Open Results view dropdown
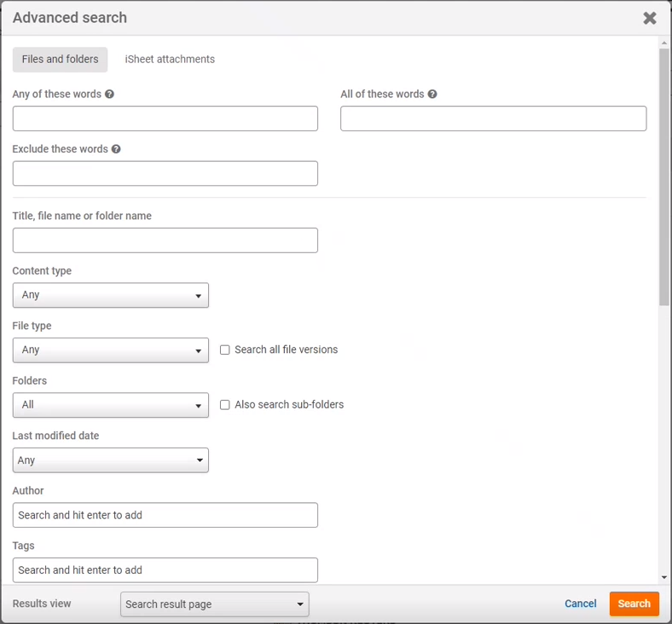Image resolution: width=672 pixels, height=624 pixels. click(x=215, y=604)
